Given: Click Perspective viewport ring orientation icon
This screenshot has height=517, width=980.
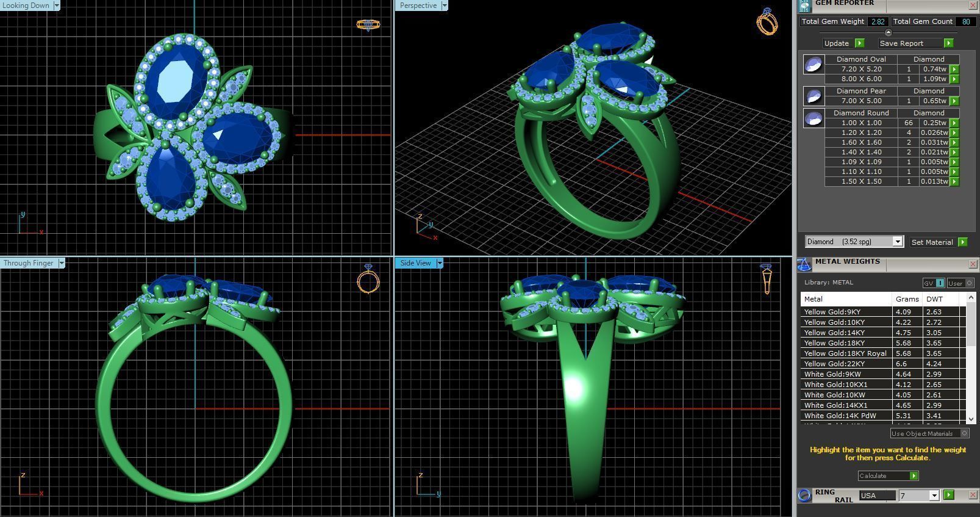Looking at the screenshot, I should [767, 21].
